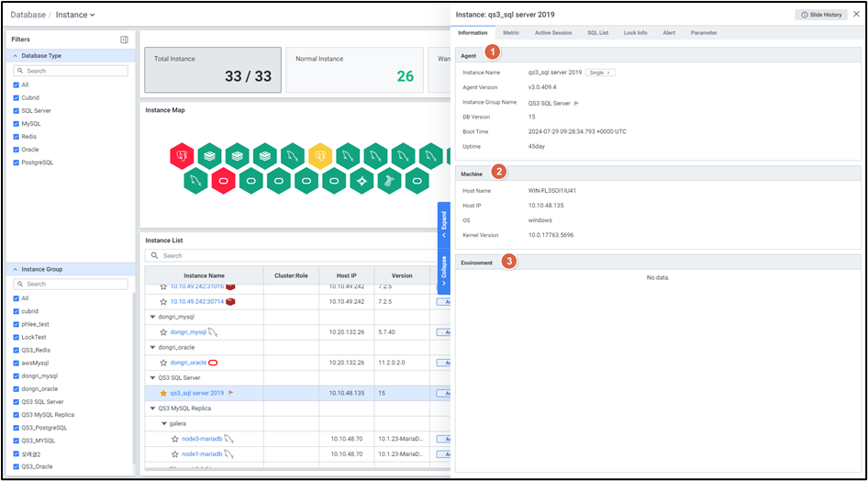Click the Instance List search field
This screenshot has width=868, height=481.
[x=284, y=255]
